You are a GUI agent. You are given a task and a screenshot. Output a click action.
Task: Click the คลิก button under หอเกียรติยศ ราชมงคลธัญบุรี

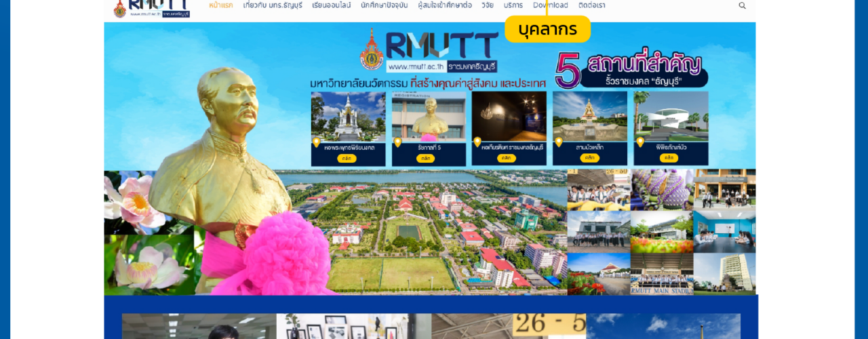(x=507, y=158)
